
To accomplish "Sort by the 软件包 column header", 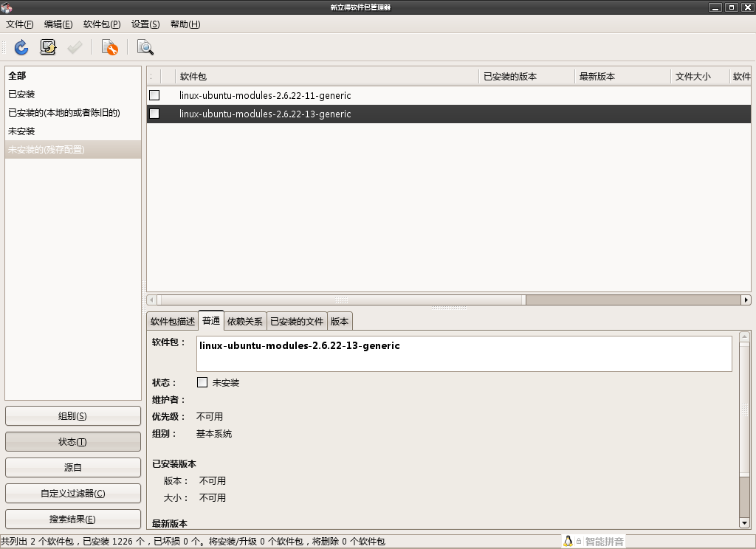I will [x=327, y=76].
